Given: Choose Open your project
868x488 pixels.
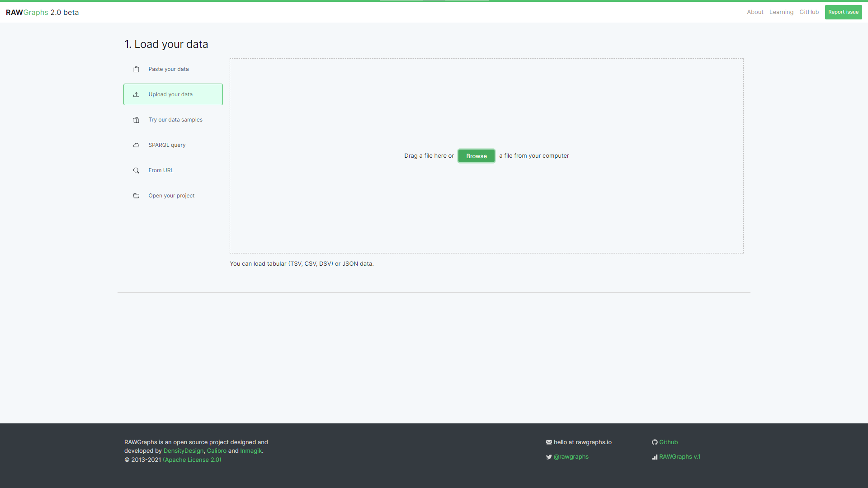Looking at the screenshot, I should tap(173, 196).
